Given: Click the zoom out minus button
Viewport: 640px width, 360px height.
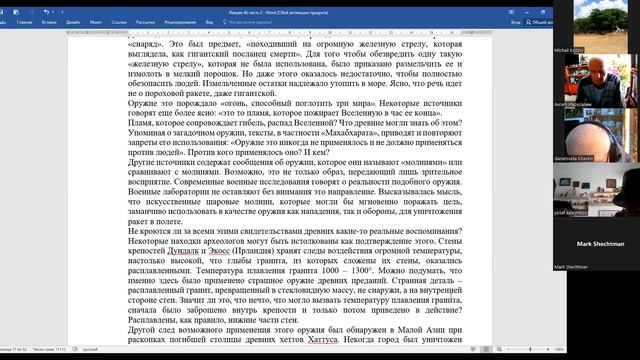Looking at the screenshot, I should (508, 349).
